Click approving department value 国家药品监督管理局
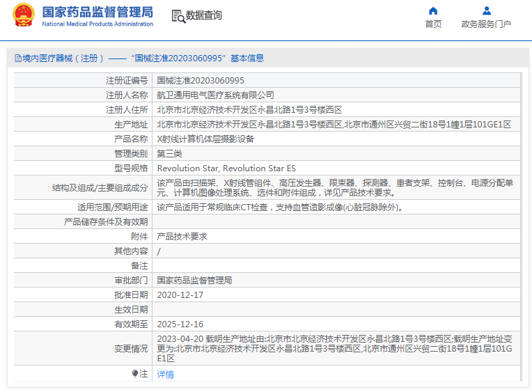The width and height of the screenshot is (532, 392). pos(195,280)
